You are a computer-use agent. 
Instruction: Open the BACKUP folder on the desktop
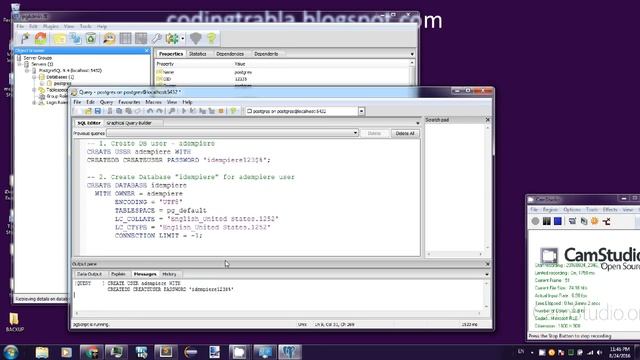coord(14,322)
